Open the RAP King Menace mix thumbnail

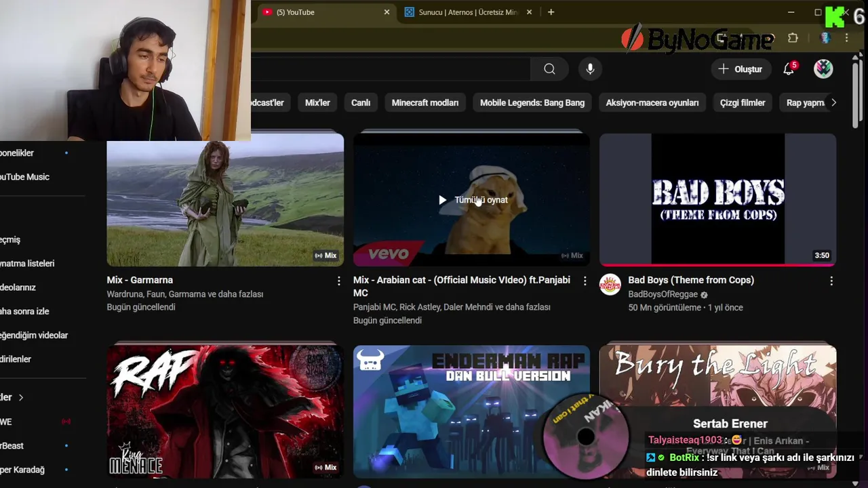[225, 412]
